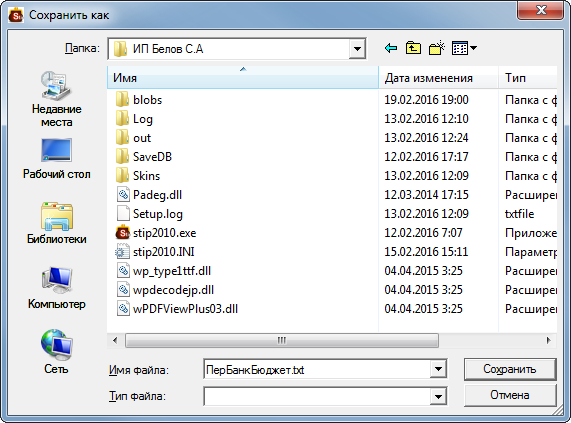The width and height of the screenshot is (571, 423).
Task: Select the SaveDB folder
Action: [152, 157]
